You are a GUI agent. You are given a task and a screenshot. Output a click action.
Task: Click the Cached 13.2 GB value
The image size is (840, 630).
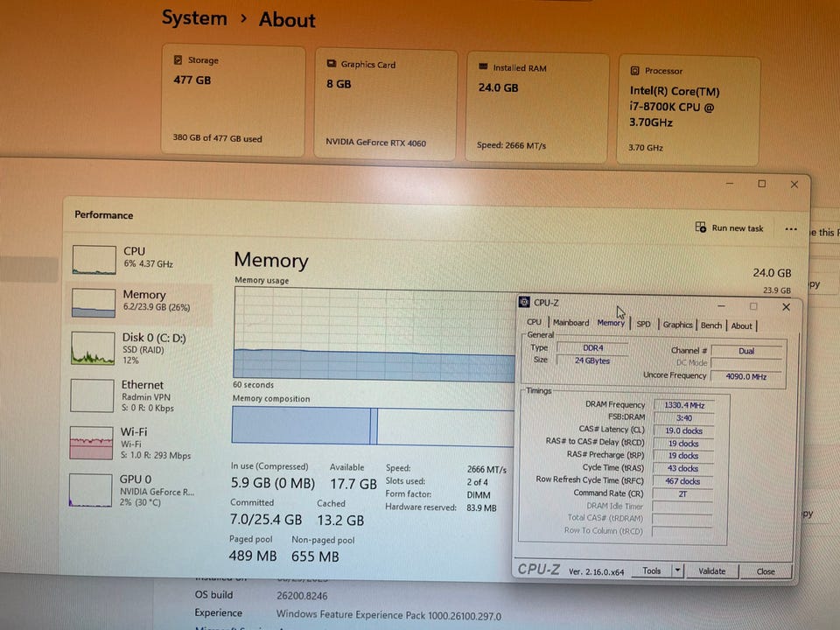[x=340, y=520]
